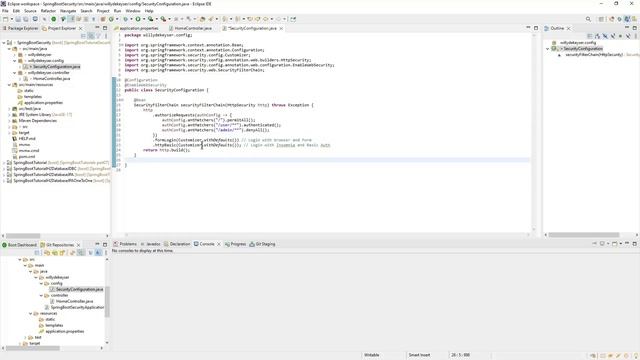The image size is (640, 360).
Task: Open the Navigate menu
Action: pos(68,11)
